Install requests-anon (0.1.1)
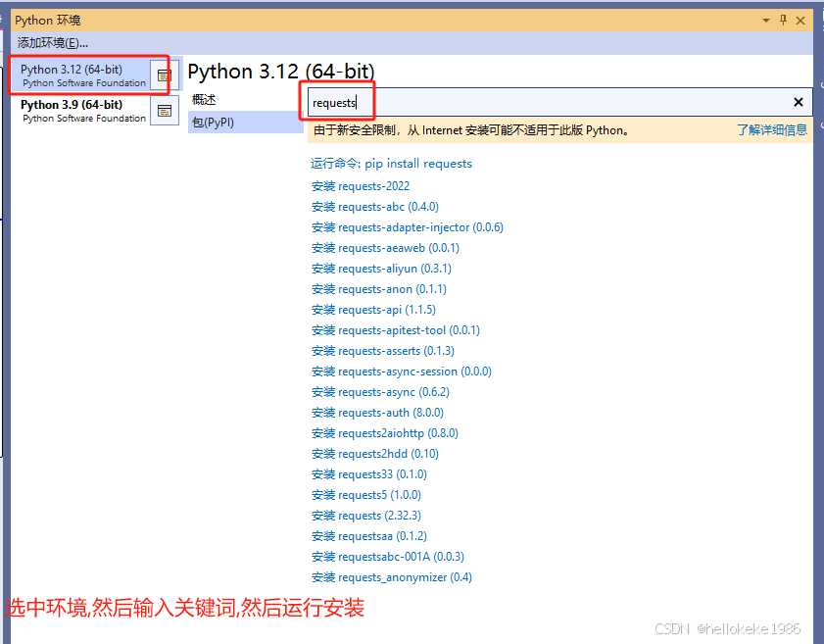This screenshot has width=824, height=644. tap(379, 289)
